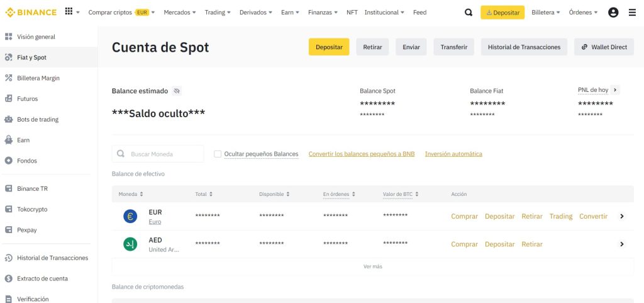This screenshot has width=644, height=303.
Task: Click the search magnifier icon in header
Action: click(468, 13)
